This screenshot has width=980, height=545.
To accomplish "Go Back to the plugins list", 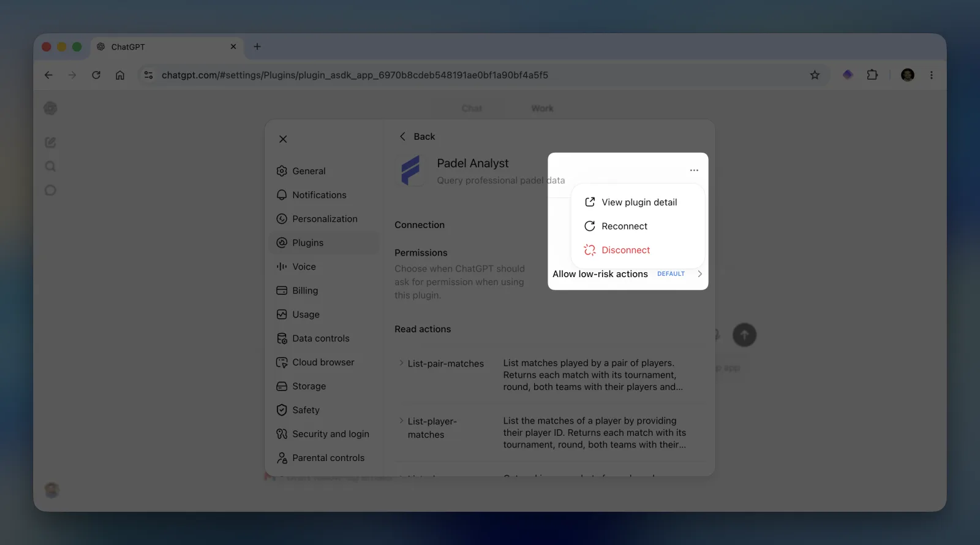I will 417,137.
